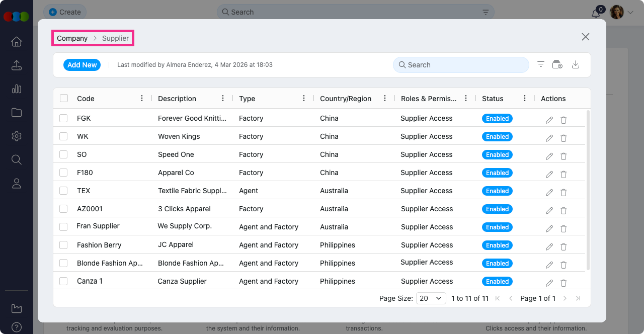Click the Search field inside the modal

(x=465, y=65)
